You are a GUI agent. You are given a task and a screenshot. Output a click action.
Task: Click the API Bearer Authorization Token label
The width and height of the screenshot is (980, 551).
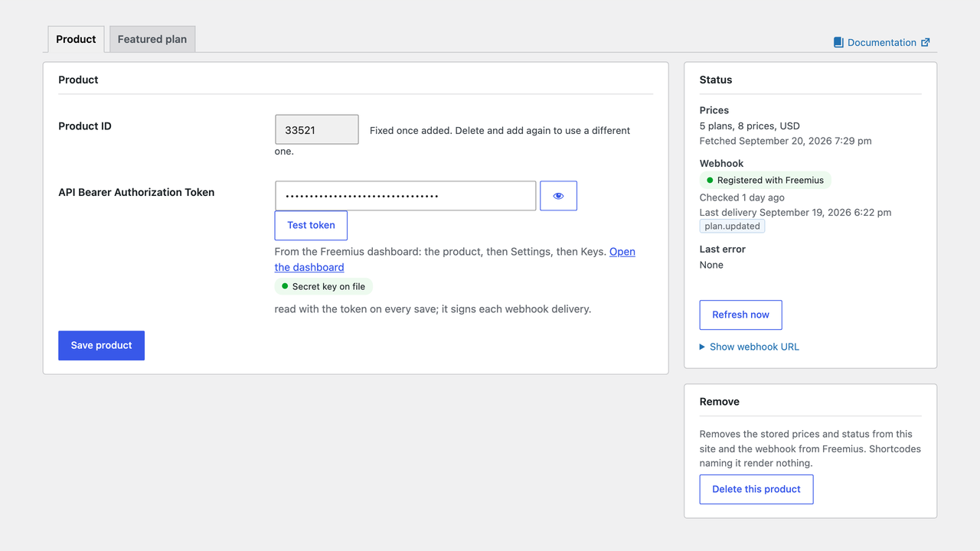pos(136,192)
